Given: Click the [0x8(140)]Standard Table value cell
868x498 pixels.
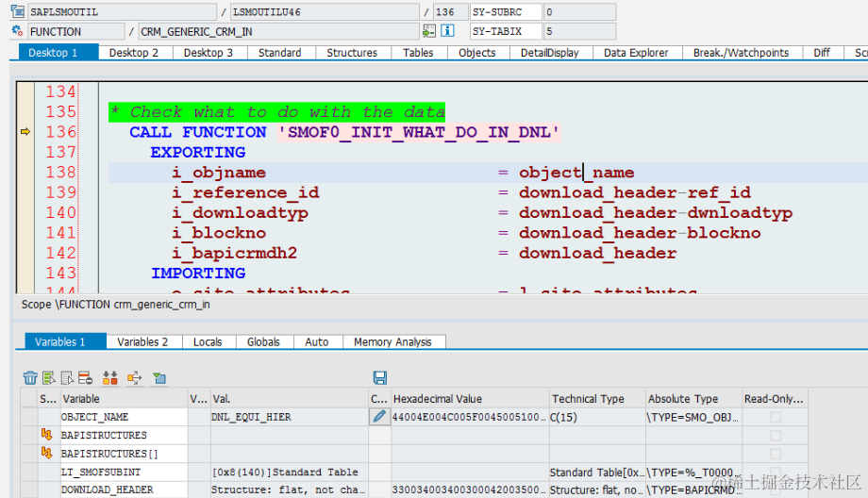Looking at the screenshot, I should (290, 472).
